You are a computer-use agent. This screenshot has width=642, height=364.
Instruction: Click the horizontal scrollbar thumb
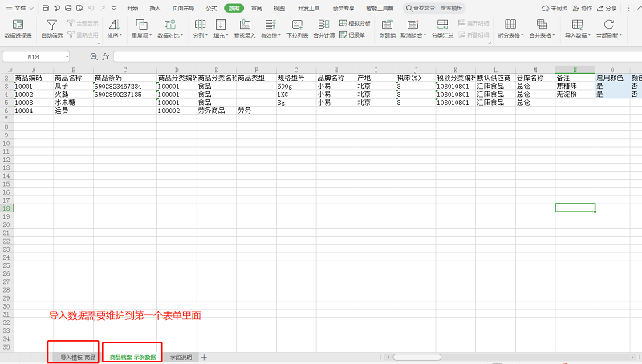click(416, 357)
